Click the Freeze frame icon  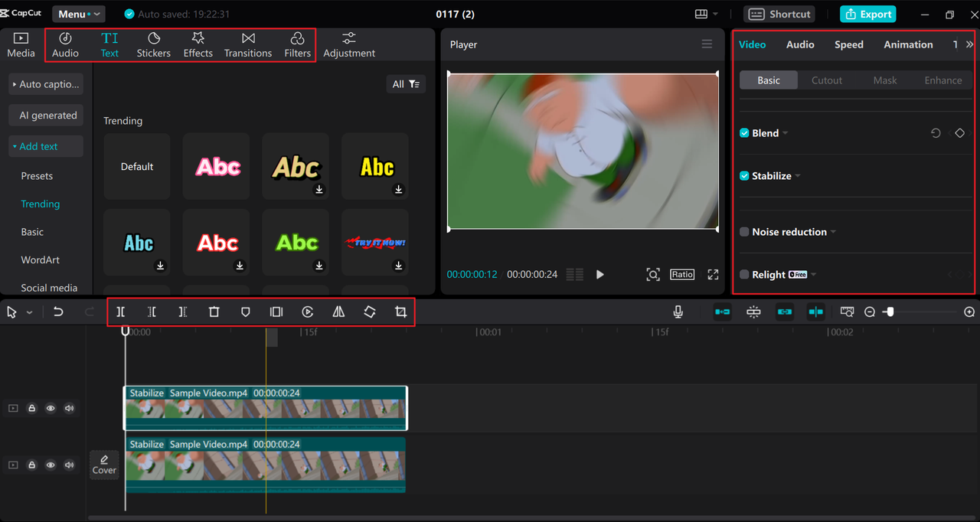pos(276,312)
